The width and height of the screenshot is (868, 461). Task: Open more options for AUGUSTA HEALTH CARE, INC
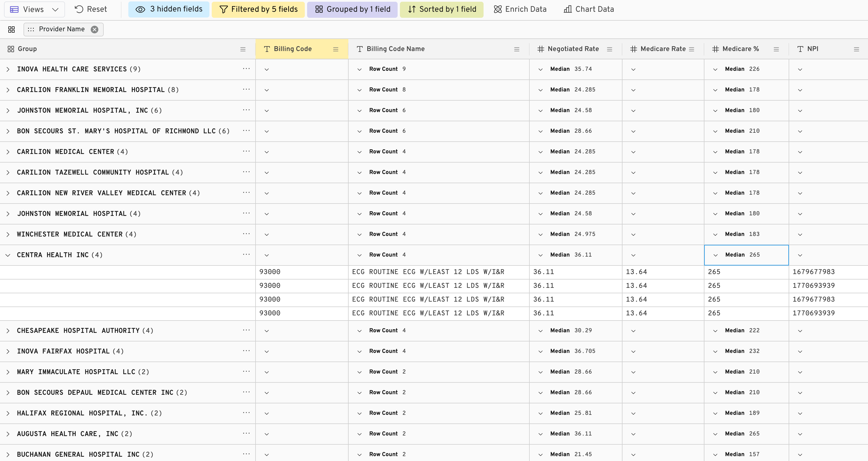246,434
